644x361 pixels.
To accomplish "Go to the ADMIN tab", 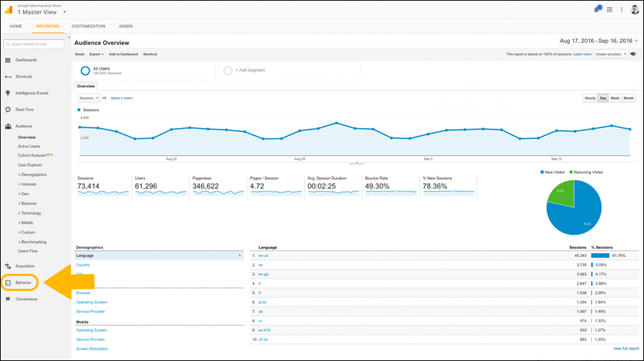I will (126, 26).
